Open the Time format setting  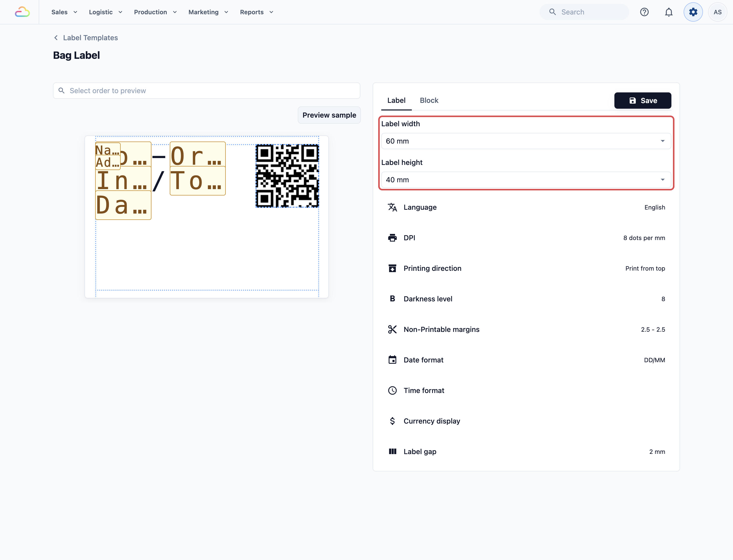[526, 390]
